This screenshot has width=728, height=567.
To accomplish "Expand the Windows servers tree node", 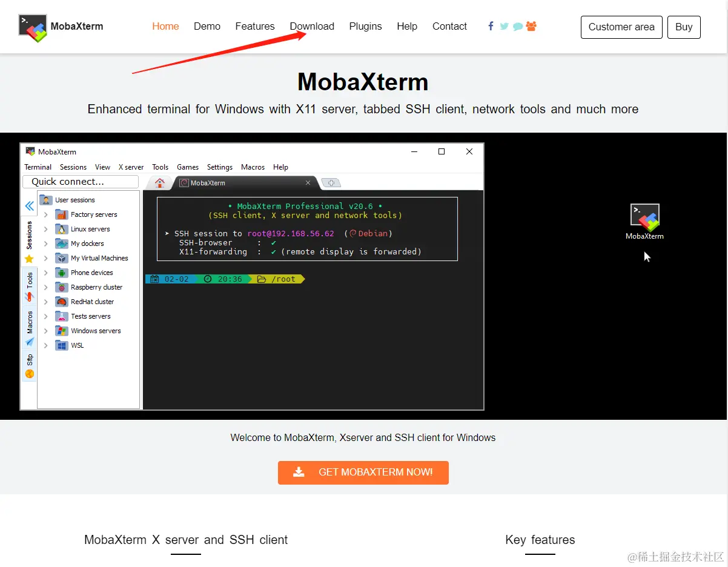I will pyautogui.click(x=45, y=331).
